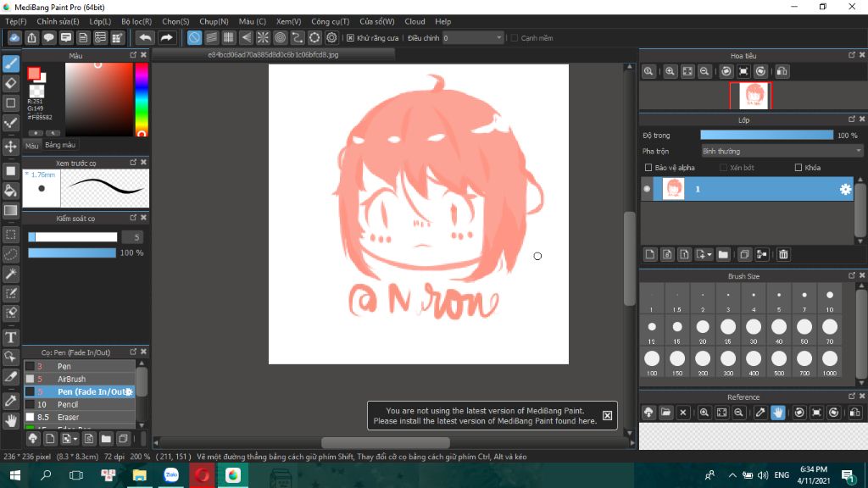
Task: Select the Eraser tool in left toolbar
Action: 10,84
